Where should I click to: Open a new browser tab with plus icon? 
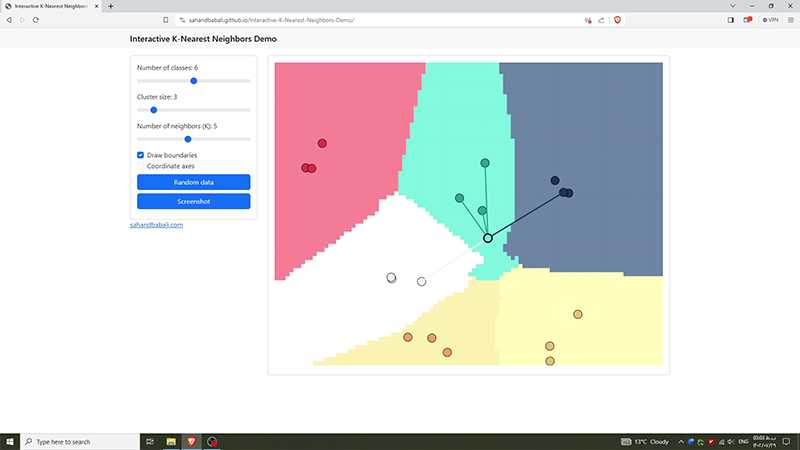111,6
